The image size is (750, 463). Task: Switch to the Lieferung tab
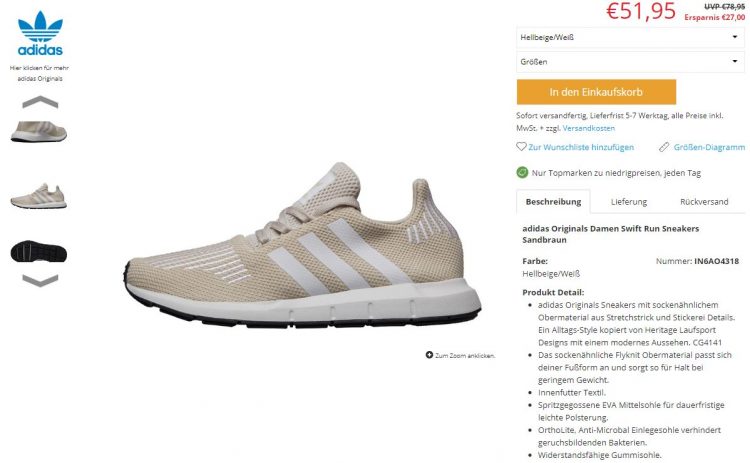[629, 202]
